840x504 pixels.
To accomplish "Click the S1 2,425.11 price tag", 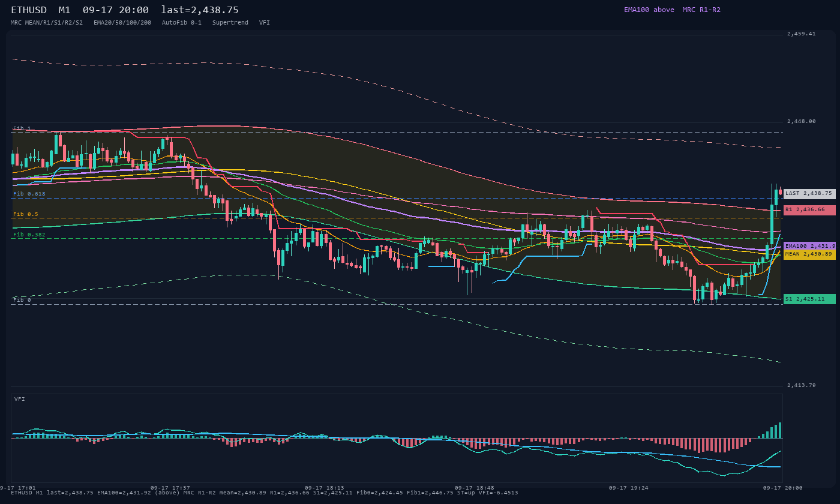I will [809, 299].
